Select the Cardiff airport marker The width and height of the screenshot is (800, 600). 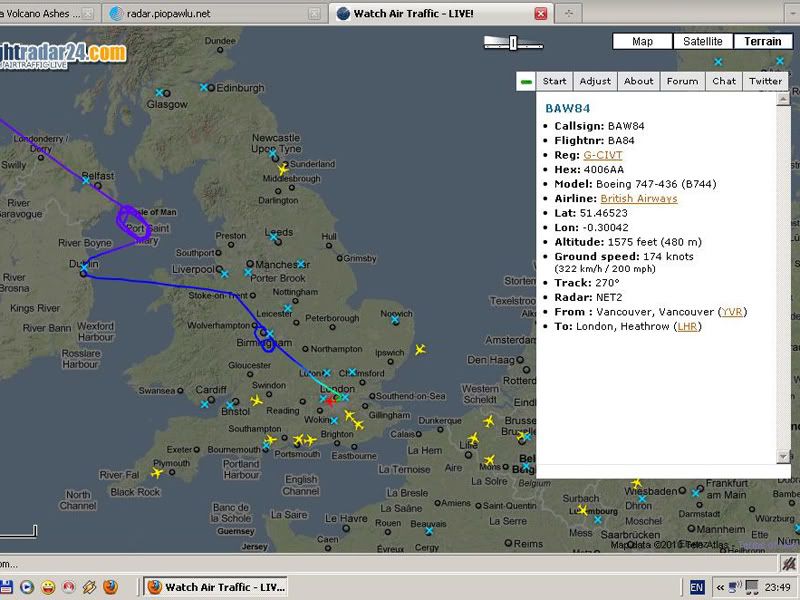[x=205, y=404]
